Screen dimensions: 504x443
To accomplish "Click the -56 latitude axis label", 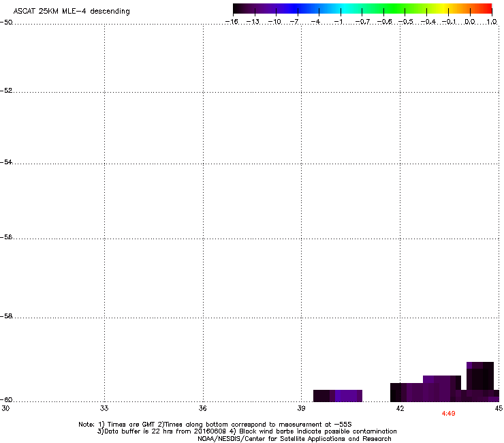I will (x=6, y=237).
